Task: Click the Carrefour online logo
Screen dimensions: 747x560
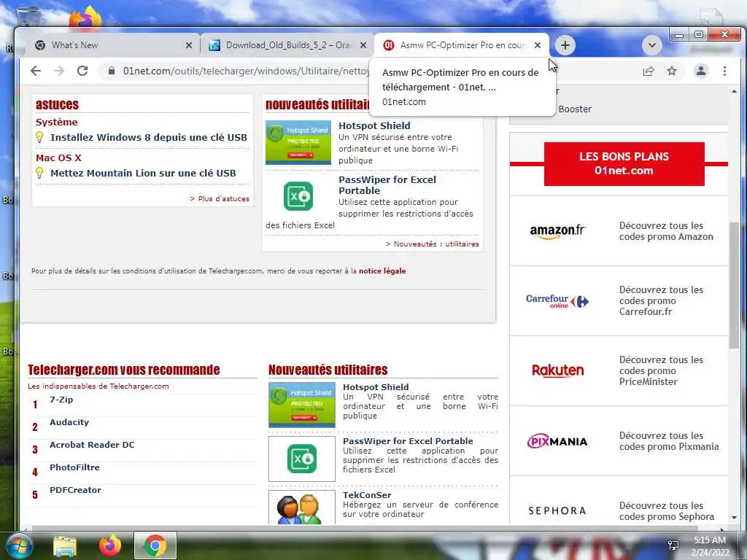Action: pyautogui.click(x=557, y=301)
